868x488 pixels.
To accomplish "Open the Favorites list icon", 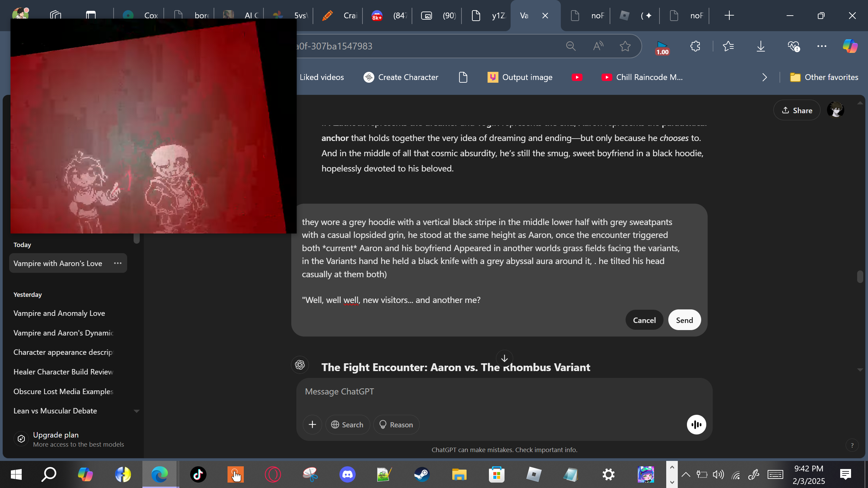I will (x=728, y=46).
